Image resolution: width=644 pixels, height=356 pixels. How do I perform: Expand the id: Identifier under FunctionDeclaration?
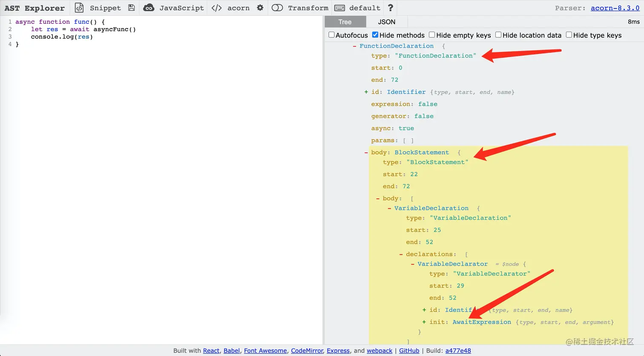(x=366, y=92)
